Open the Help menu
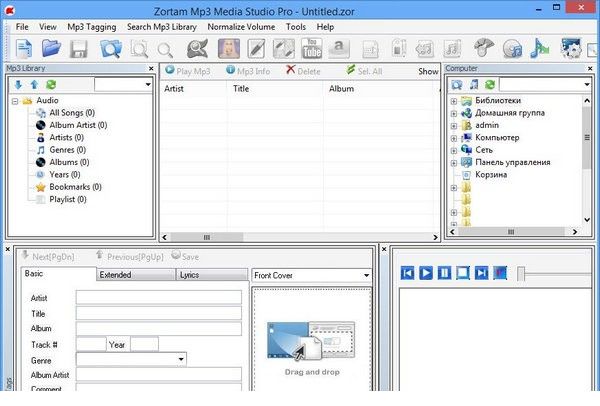Image resolution: width=600 pixels, height=406 pixels. click(x=325, y=27)
